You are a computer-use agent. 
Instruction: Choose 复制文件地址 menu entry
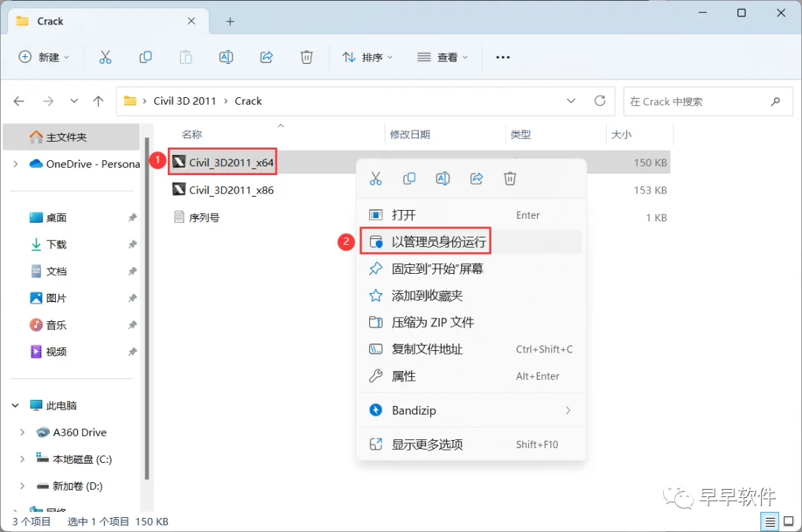coord(471,349)
